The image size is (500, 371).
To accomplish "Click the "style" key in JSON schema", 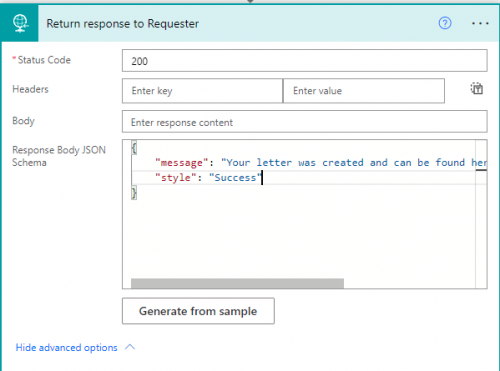I will click(176, 178).
